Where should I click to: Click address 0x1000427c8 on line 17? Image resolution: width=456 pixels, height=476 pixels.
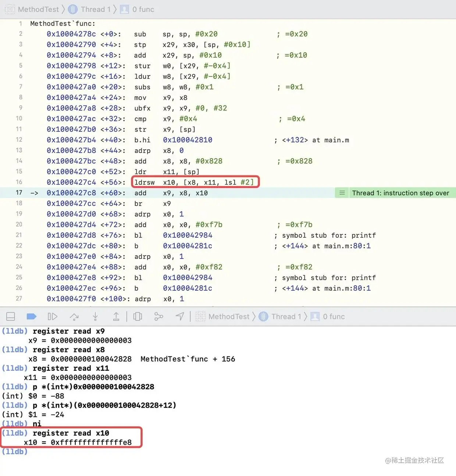[x=71, y=193]
